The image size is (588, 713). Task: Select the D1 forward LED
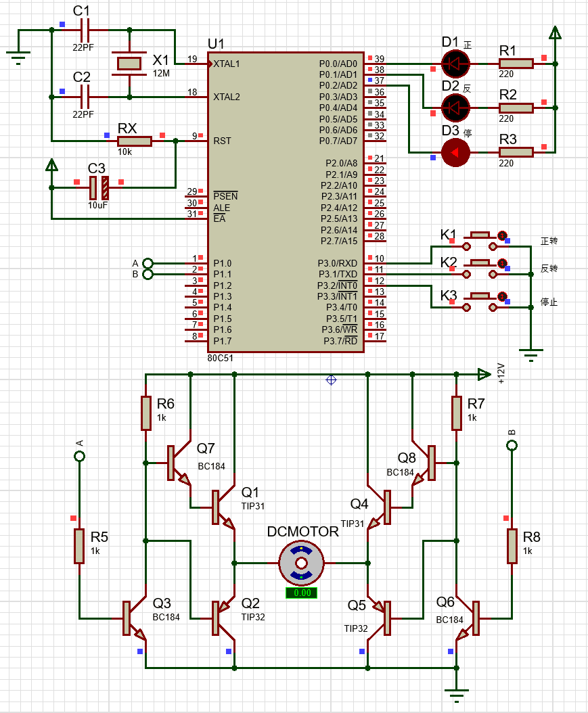point(455,64)
